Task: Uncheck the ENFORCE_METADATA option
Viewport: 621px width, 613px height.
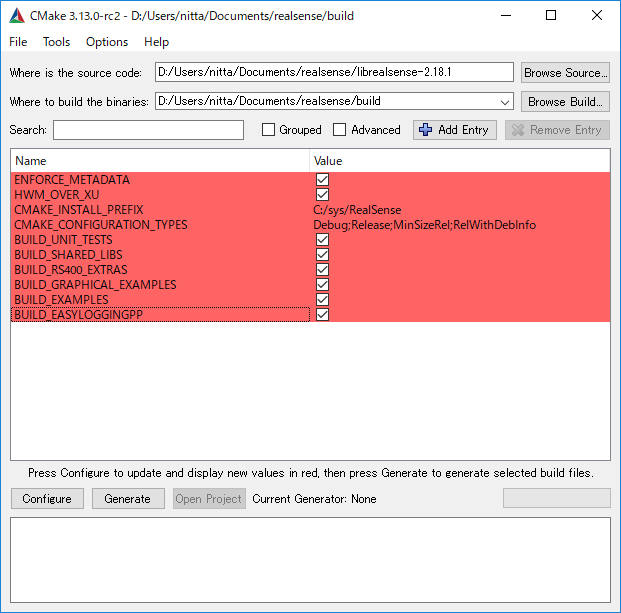Action: [x=322, y=180]
